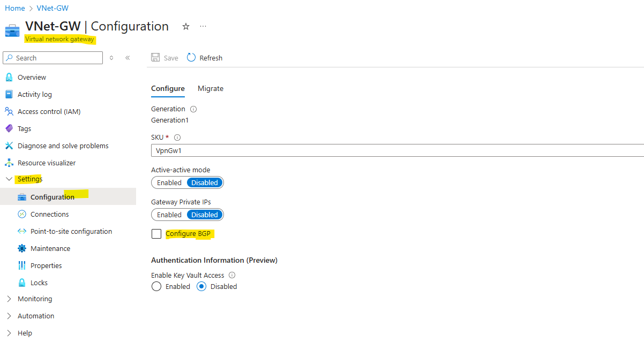Click the Resource visualizer icon
Image resolution: width=644 pixels, height=351 pixels.
(x=9, y=163)
